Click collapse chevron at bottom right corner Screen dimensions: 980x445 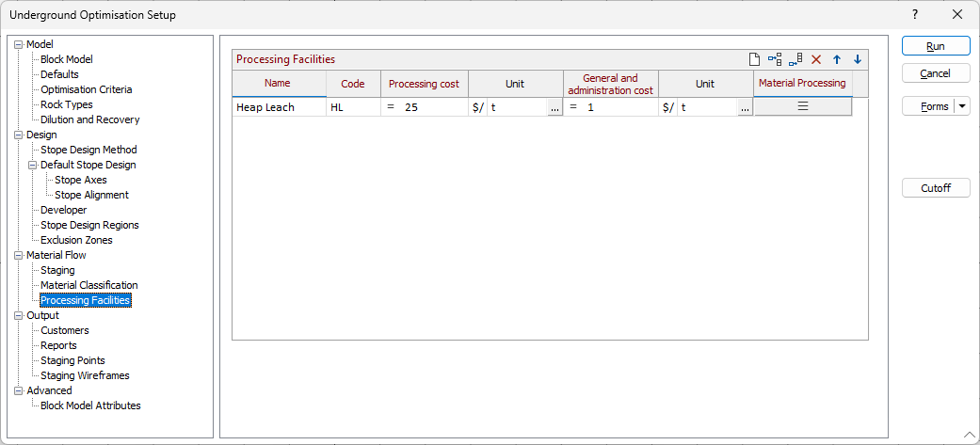tap(970, 435)
